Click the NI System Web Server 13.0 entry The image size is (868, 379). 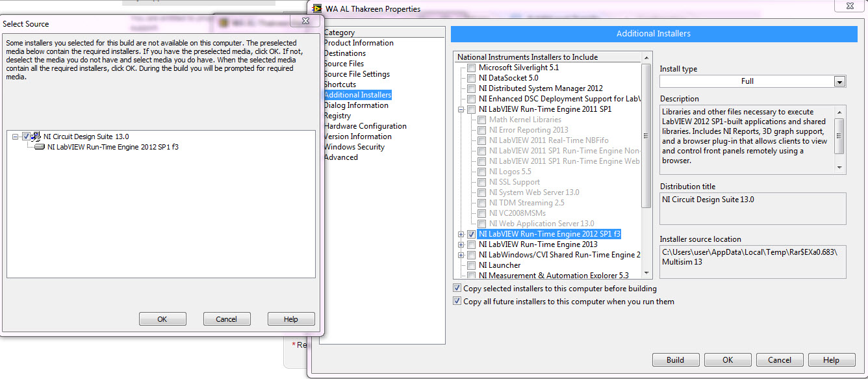(x=534, y=192)
